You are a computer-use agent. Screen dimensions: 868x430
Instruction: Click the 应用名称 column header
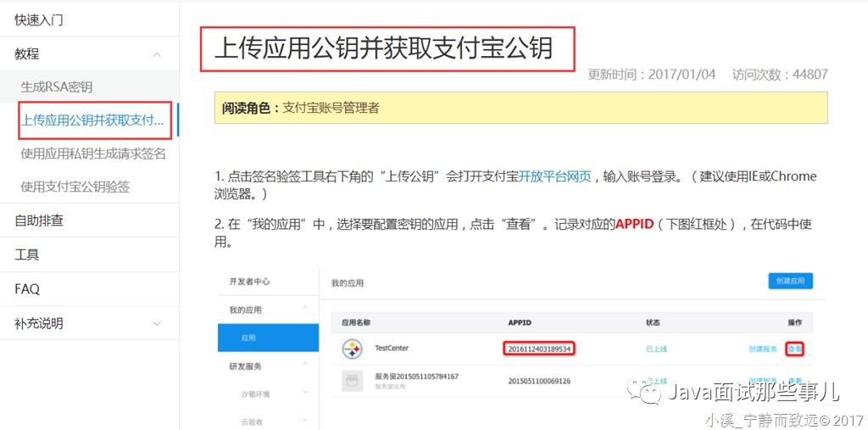coord(355,322)
